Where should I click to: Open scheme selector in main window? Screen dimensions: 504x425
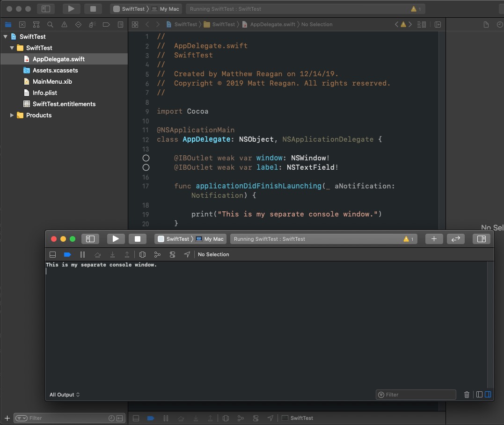129,9
